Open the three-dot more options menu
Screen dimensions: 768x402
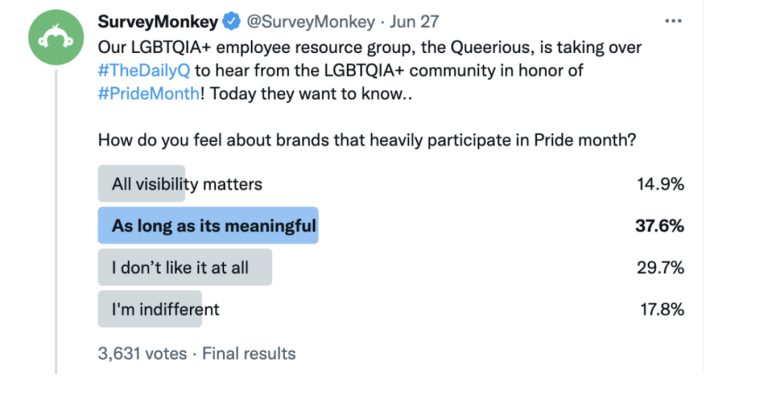pyautogui.click(x=673, y=21)
